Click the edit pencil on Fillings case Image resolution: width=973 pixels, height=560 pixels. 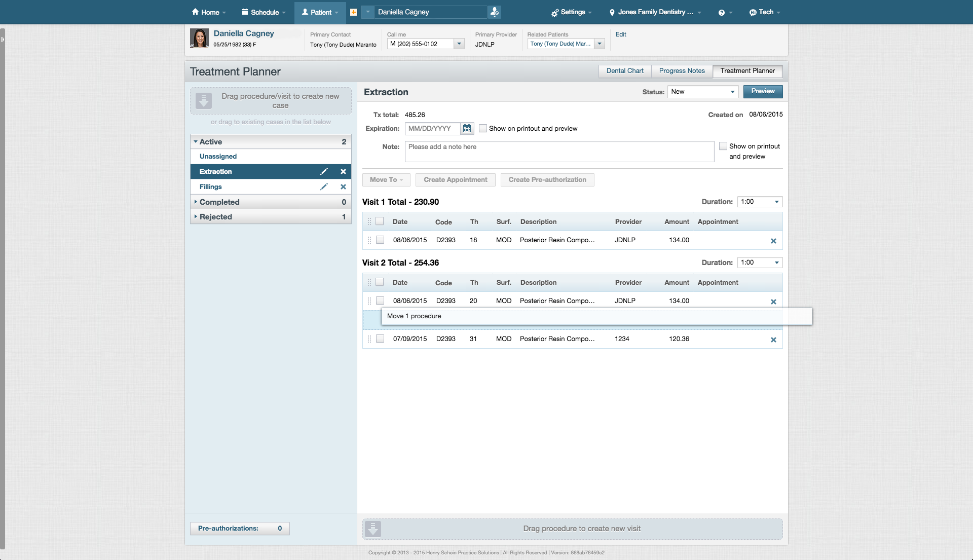[x=324, y=187]
